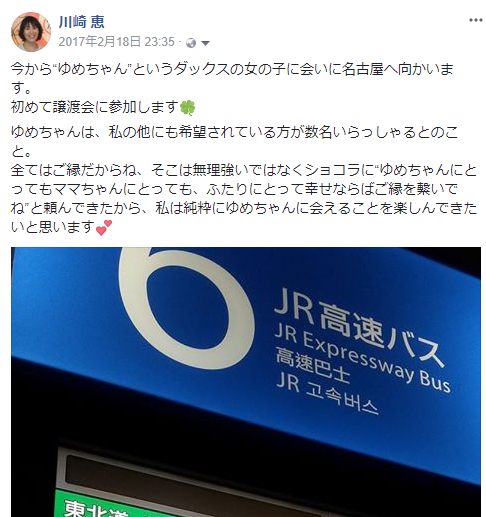The width and height of the screenshot is (486, 517).
Task: Open the 川崎 恵 profile name link
Action: click(82, 22)
